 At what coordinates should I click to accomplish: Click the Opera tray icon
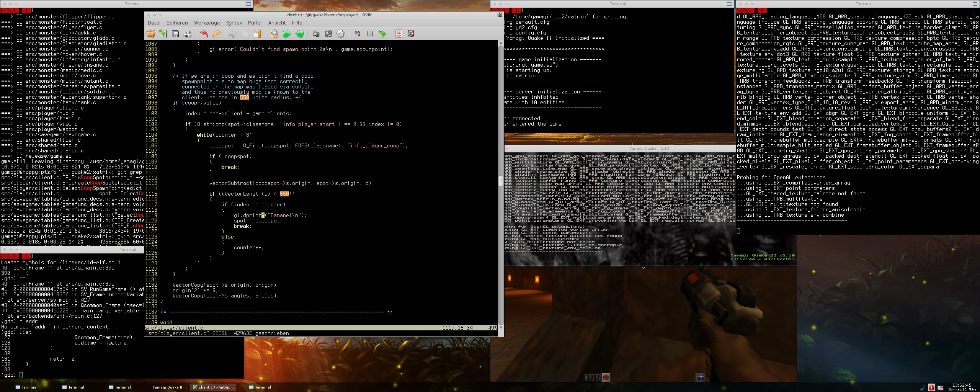coord(931,387)
